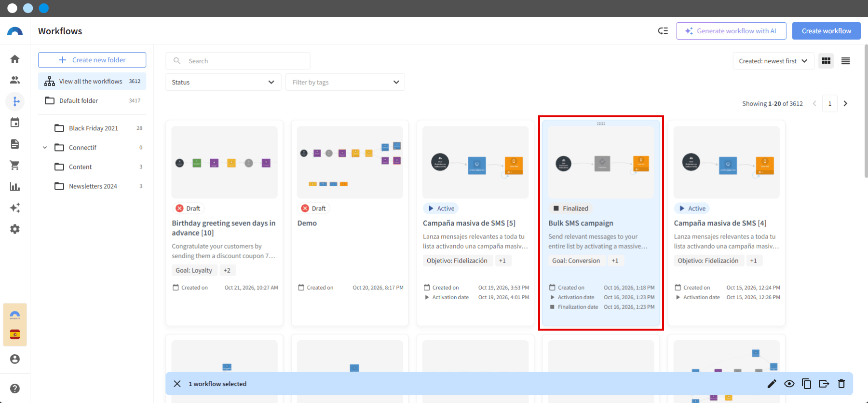The image size is (868, 403).
Task: Expand the Connectif folder chevron
Action: click(45, 147)
